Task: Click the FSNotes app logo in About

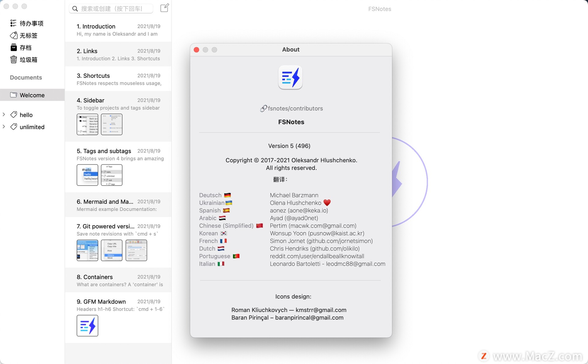Action: tap(290, 77)
